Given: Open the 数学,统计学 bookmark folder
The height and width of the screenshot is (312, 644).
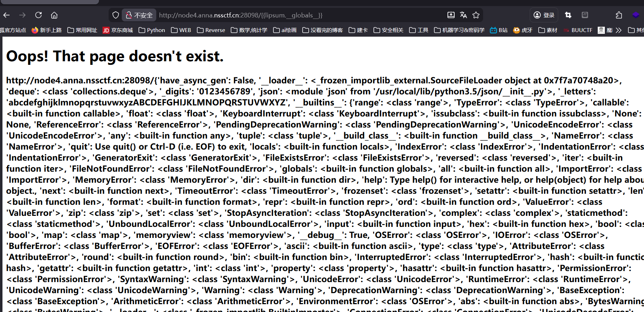Looking at the screenshot, I should pos(249,30).
